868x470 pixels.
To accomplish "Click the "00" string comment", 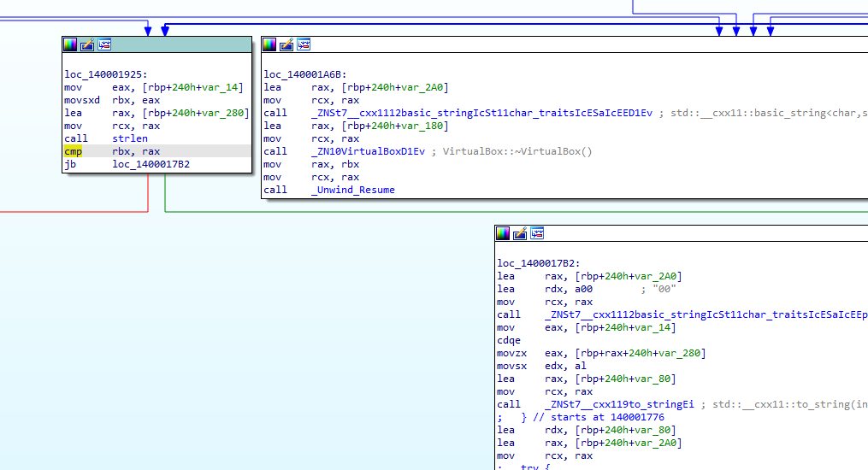I will coord(664,289).
